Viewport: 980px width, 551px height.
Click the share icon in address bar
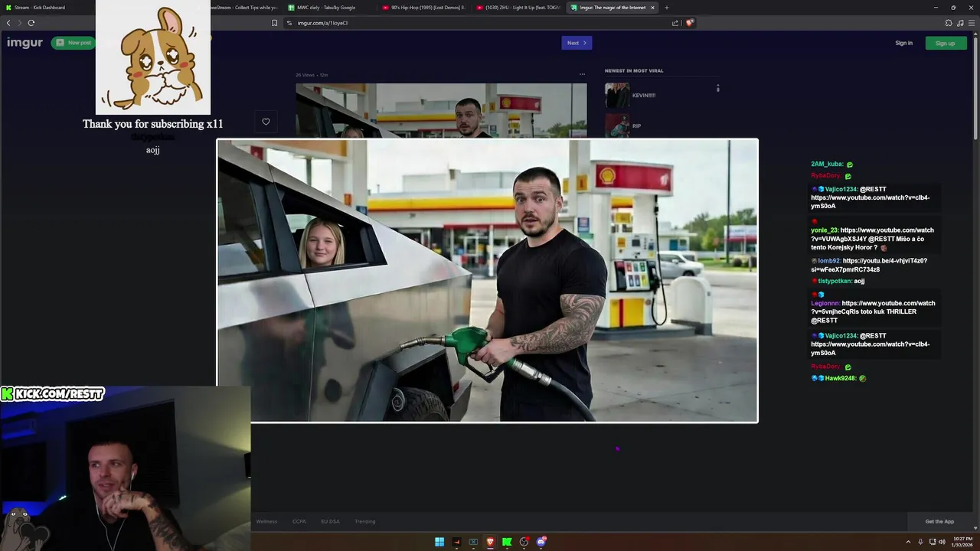(675, 23)
